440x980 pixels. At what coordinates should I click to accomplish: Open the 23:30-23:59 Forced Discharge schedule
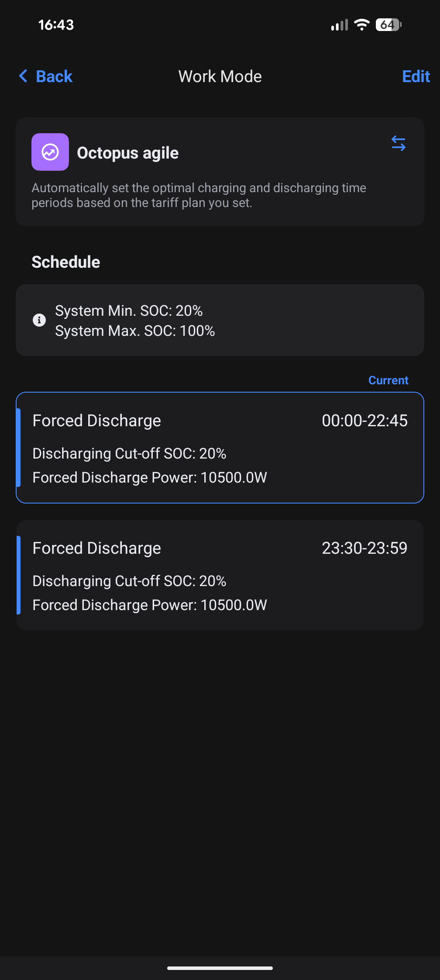click(x=220, y=575)
